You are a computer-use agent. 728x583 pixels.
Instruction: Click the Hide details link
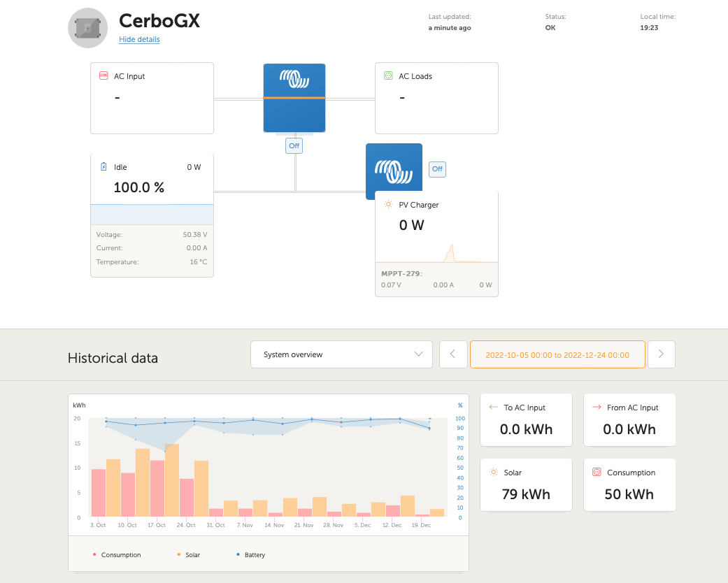click(x=139, y=40)
